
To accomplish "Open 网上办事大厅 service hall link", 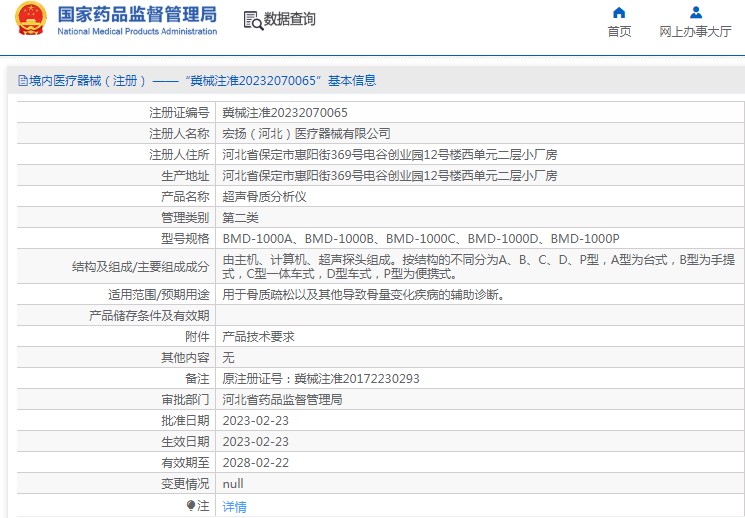I will 695,31.
